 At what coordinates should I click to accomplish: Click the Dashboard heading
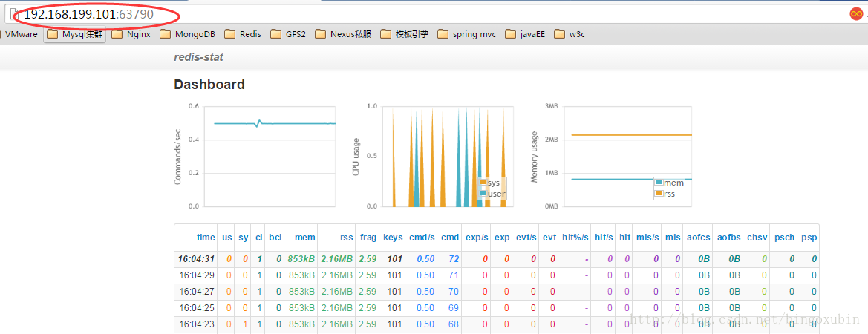coord(209,85)
